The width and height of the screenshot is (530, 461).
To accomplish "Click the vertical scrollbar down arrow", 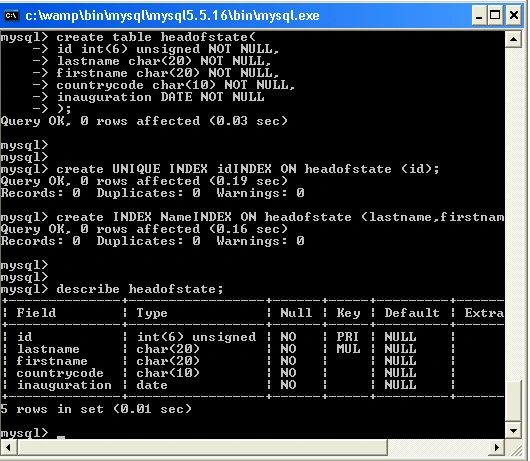I will [x=513, y=431].
